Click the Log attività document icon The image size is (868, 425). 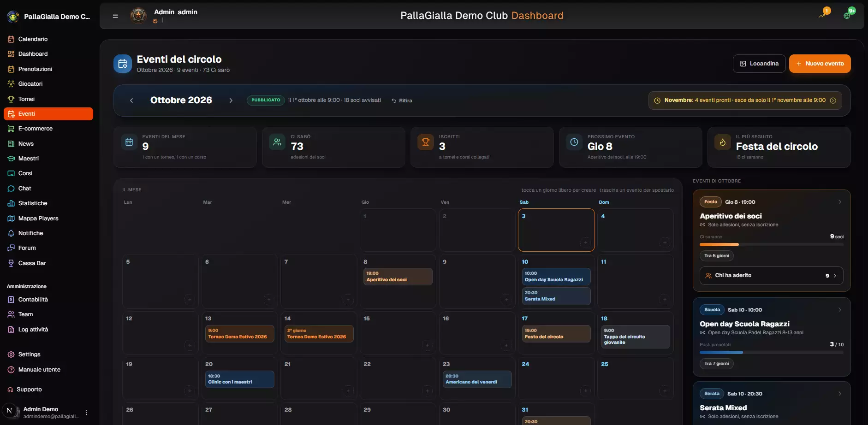pos(11,330)
